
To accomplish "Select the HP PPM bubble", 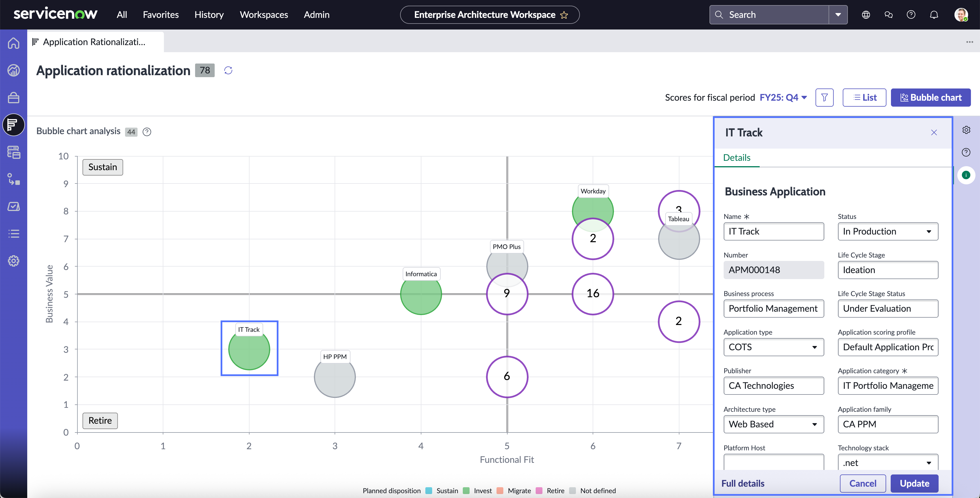I will 335,377.
